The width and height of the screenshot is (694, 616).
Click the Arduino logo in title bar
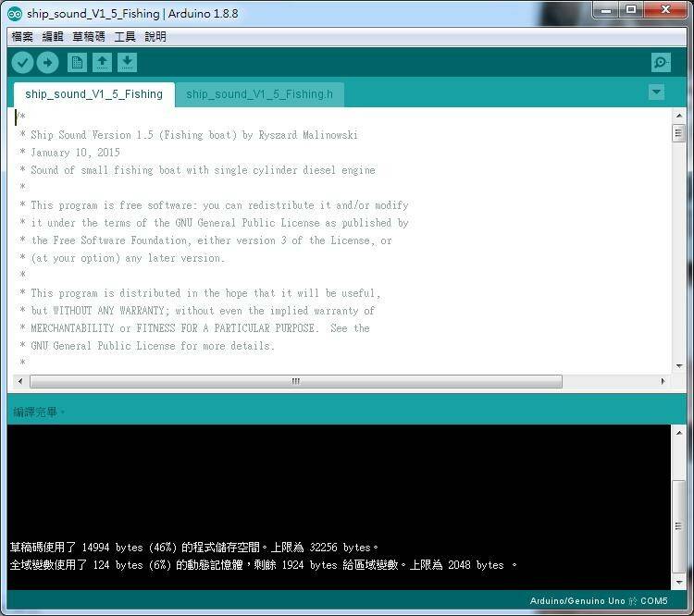tap(15, 14)
